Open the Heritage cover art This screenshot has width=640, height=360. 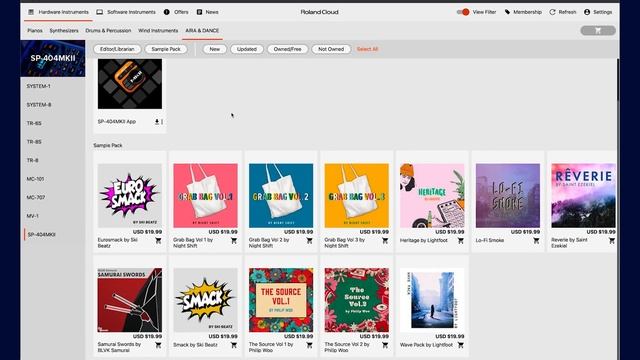(432, 196)
